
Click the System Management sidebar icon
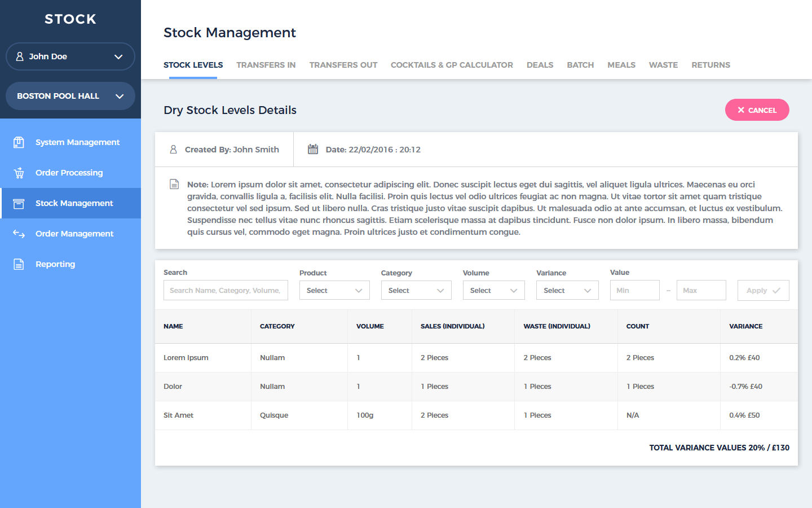(x=19, y=142)
